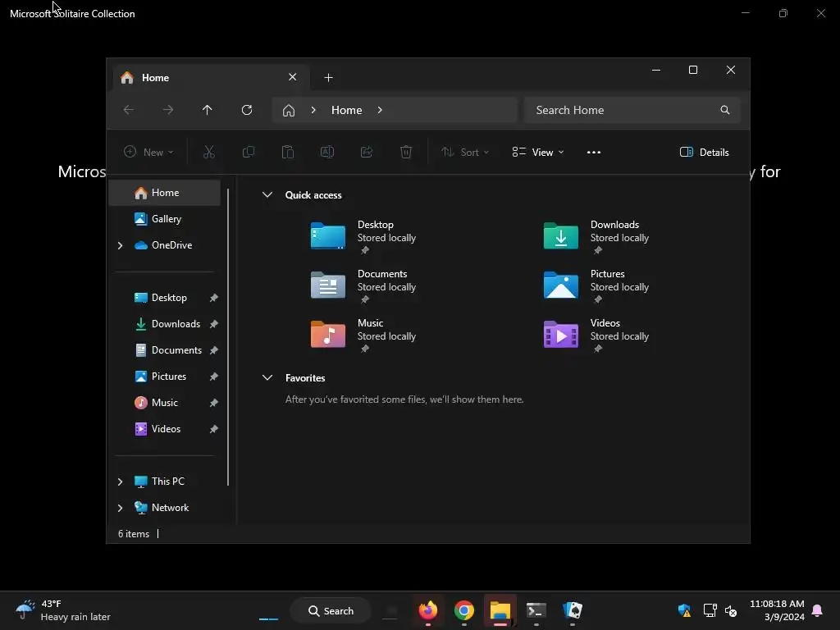Select Music in the navigation pane
The image size is (840, 630).
point(164,403)
